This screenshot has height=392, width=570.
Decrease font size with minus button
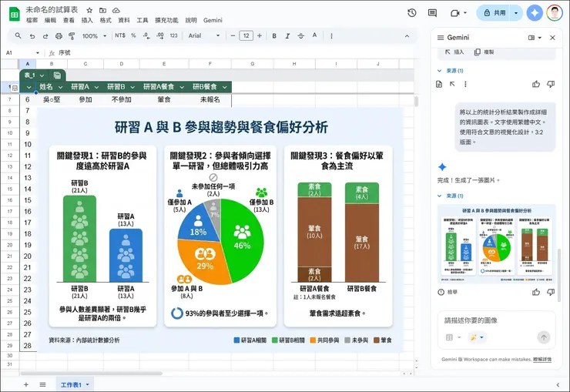click(233, 35)
